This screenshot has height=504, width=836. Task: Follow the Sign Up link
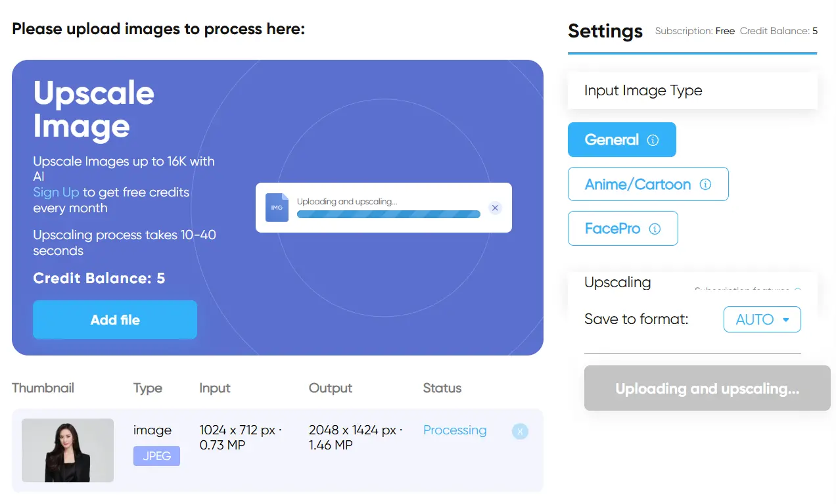pos(56,193)
